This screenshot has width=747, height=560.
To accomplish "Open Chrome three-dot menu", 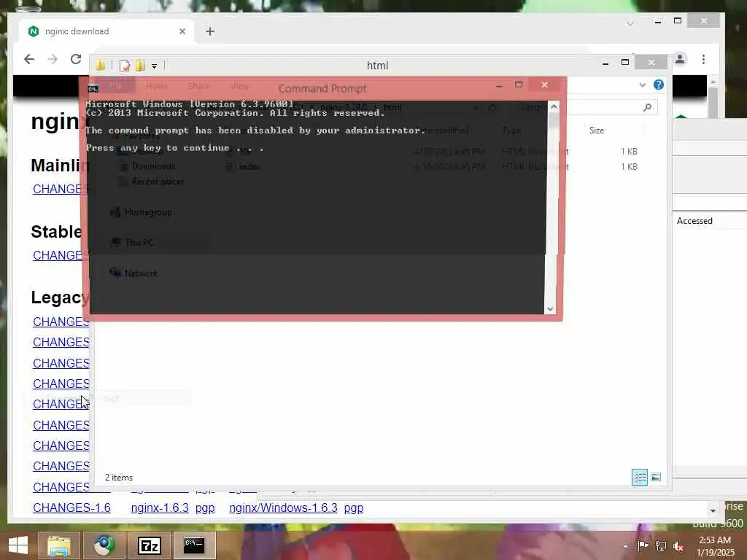I will (703, 59).
